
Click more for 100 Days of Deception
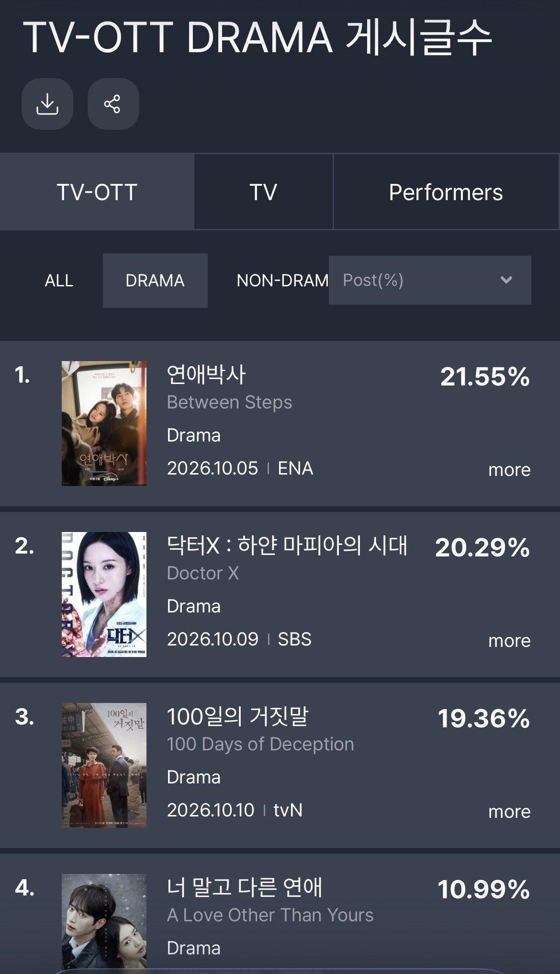(509, 812)
